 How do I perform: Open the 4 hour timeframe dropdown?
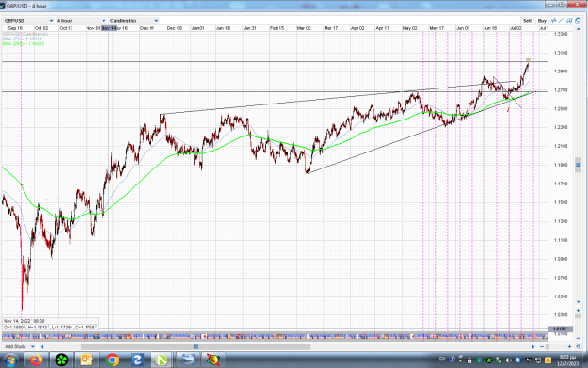pos(81,21)
